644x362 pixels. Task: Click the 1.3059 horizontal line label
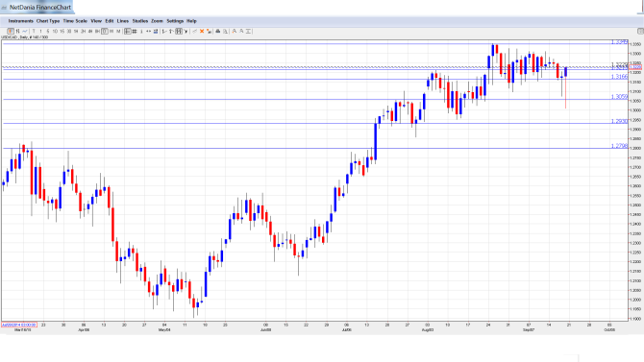pos(619,97)
